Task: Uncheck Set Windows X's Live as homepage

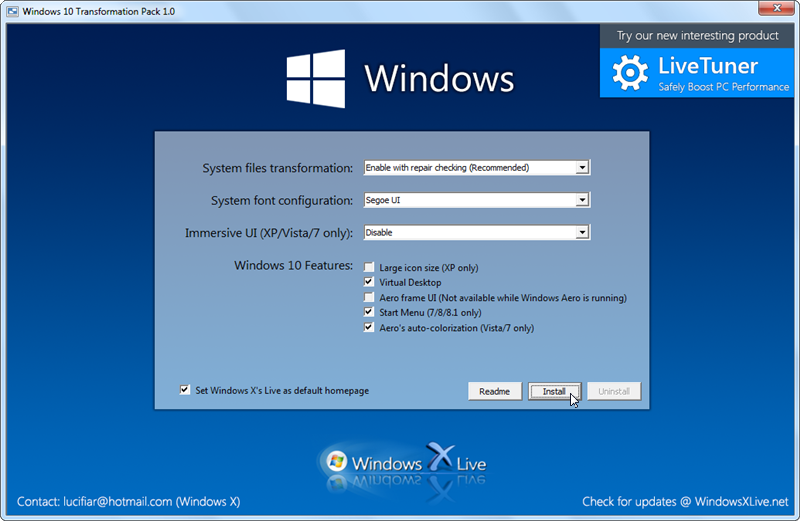Action: coord(185,390)
